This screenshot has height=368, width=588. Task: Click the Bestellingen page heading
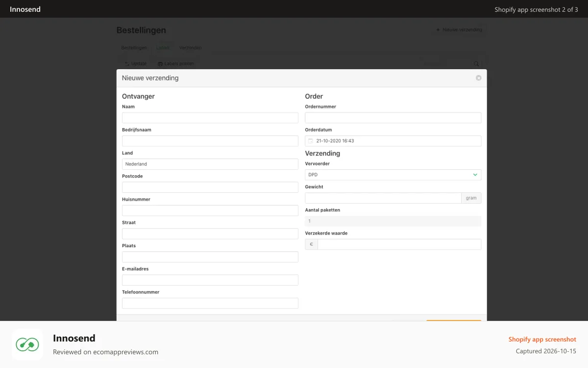[x=141, y=30]
